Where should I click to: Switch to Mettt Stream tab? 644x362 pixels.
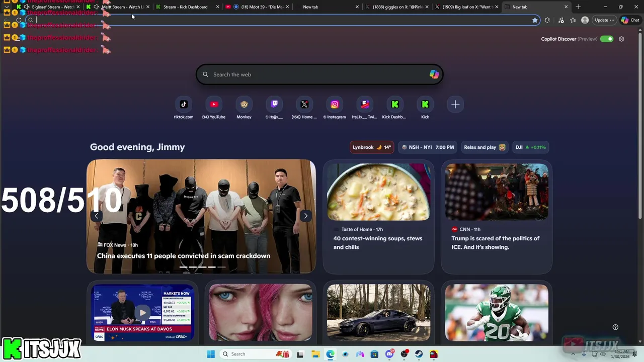point(118,7)
